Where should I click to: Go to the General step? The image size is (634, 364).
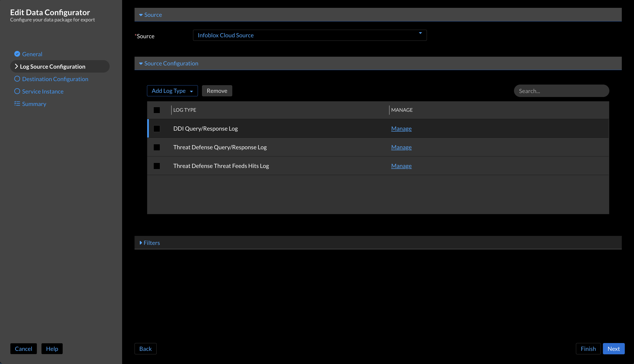coord(32,54)
